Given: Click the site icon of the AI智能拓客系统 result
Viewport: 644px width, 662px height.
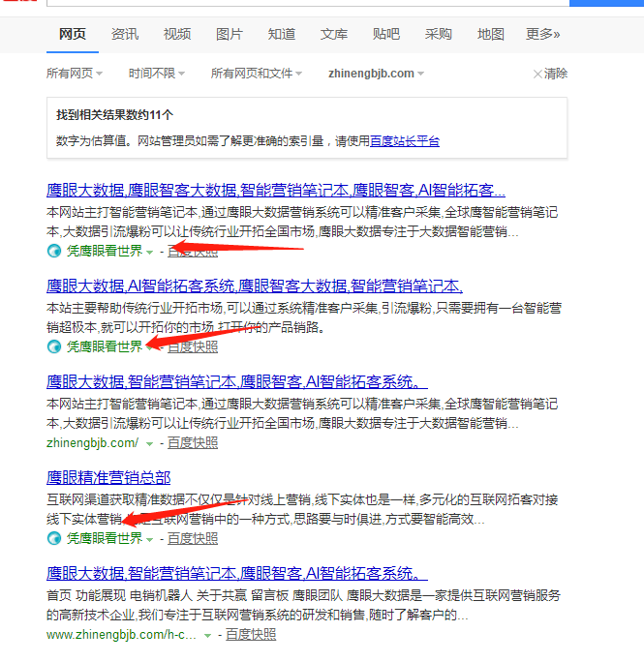Looking at the screenshot, I should (x=54, y=346).
